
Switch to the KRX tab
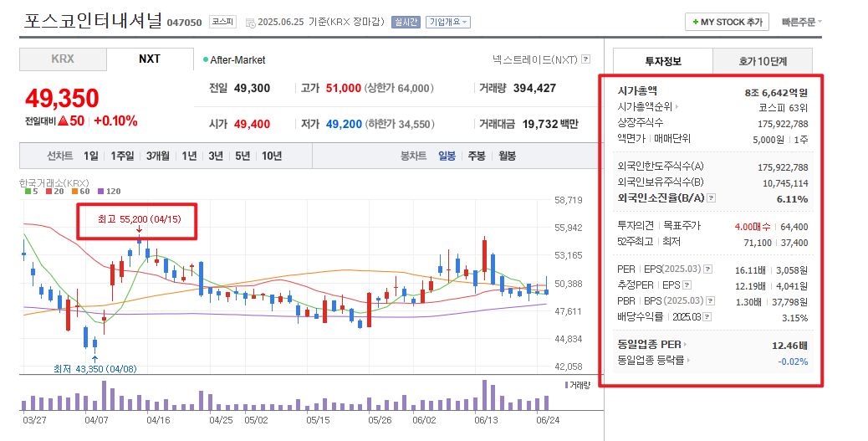point(63,59)
